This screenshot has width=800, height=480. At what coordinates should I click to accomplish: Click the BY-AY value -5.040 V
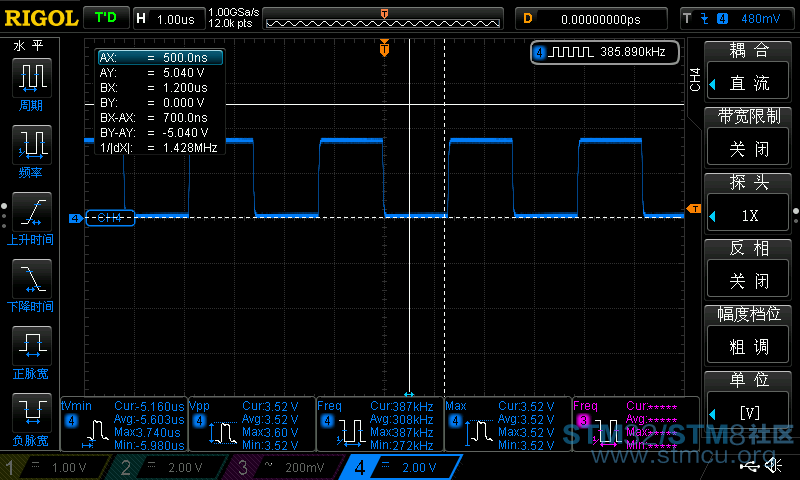click(185, 133)
